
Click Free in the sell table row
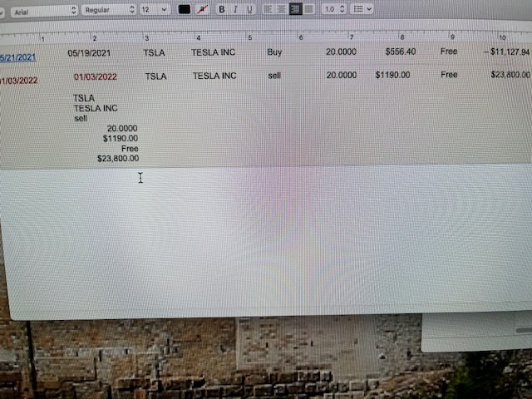coord(449,74)
